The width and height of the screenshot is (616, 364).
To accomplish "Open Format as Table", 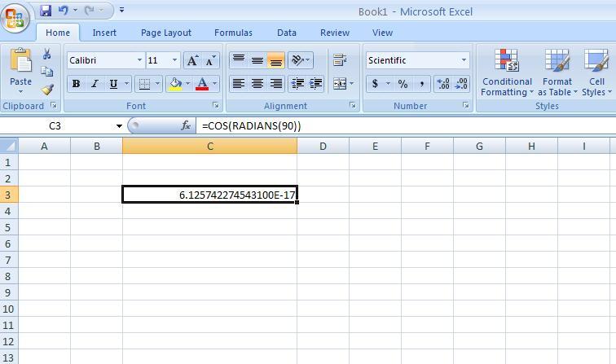I will click(x=557, y=73).
